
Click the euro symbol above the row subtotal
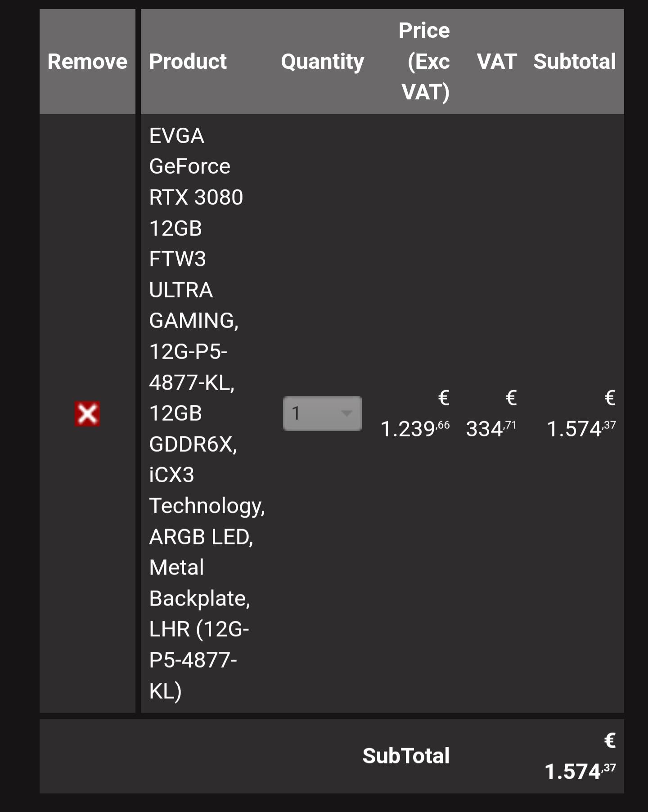(610, 398)
